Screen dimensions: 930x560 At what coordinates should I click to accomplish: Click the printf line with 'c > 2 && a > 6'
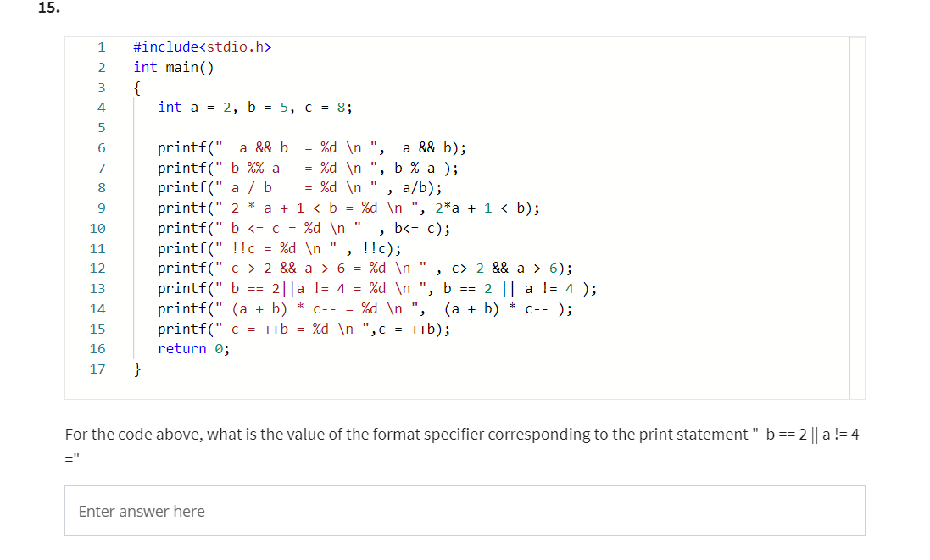click(365, 269)
